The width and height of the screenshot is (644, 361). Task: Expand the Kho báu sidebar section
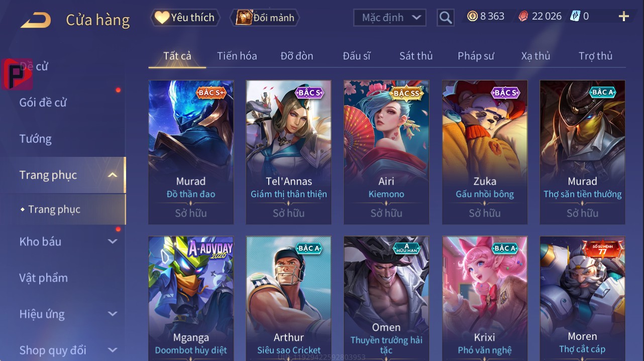(113, 241)
